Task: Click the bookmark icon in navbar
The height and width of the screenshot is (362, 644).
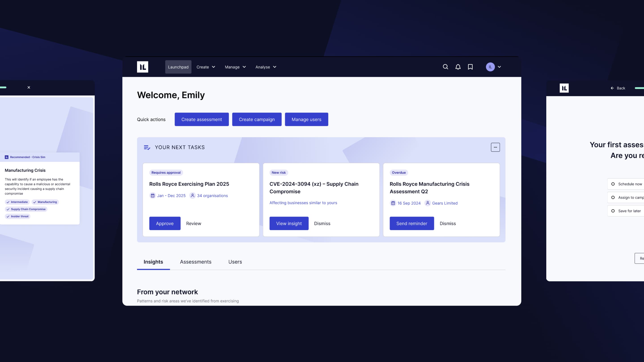Action: click(470, 67)
